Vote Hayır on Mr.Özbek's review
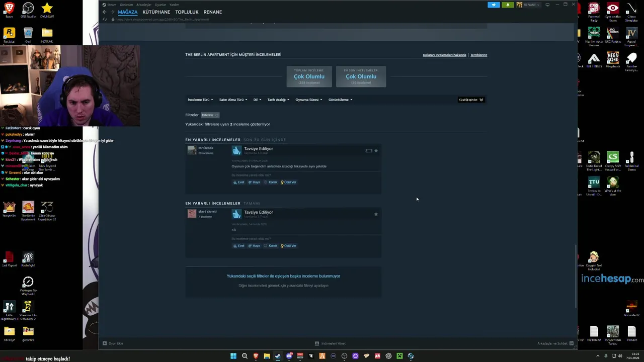The width and height of the screenshot is (644, 362). point(254,182)
